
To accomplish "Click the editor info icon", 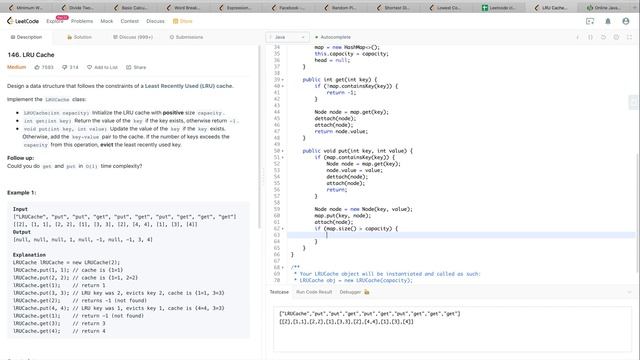I will (x=577, y=37).
